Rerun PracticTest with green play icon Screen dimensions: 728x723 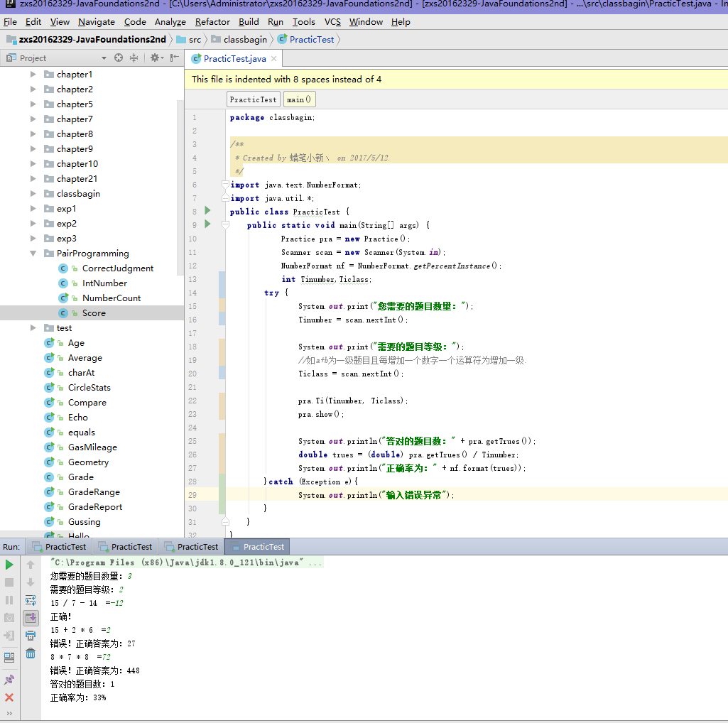pos(9,565)
